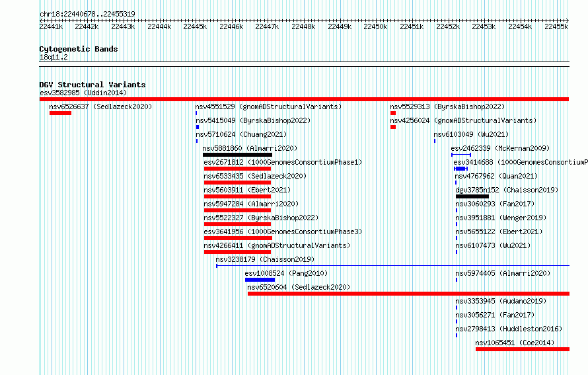Select the 18q11.2 band label
Screen dimensions: 588x375
tap(54, 57)
